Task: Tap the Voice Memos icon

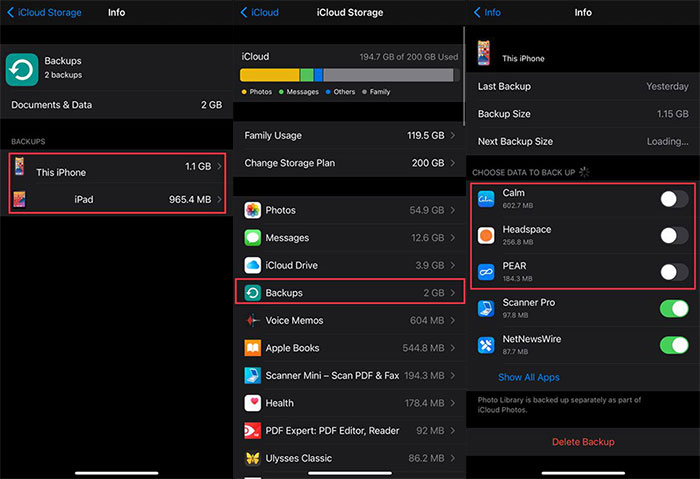Action: [x=253, y=320]
